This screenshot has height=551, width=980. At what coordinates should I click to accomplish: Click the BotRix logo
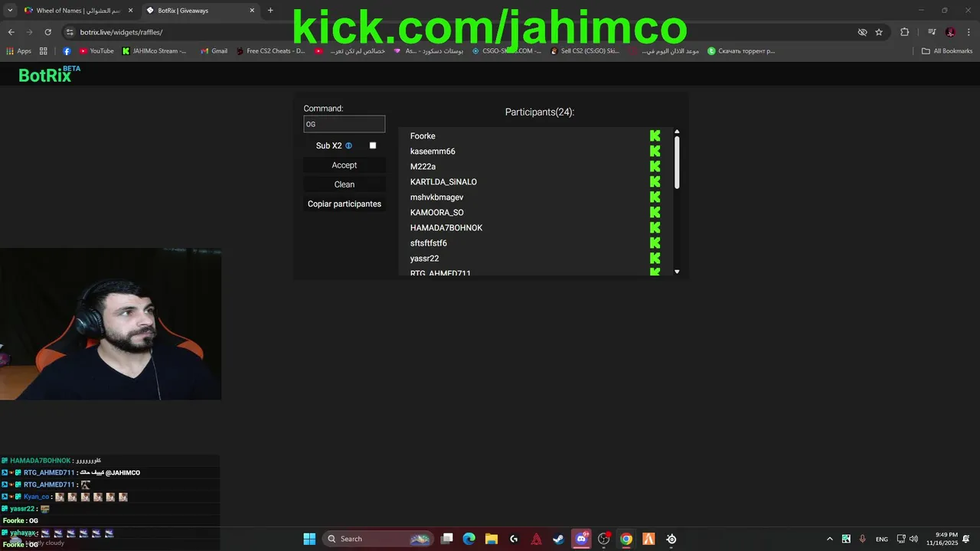[x=49, y=74]
